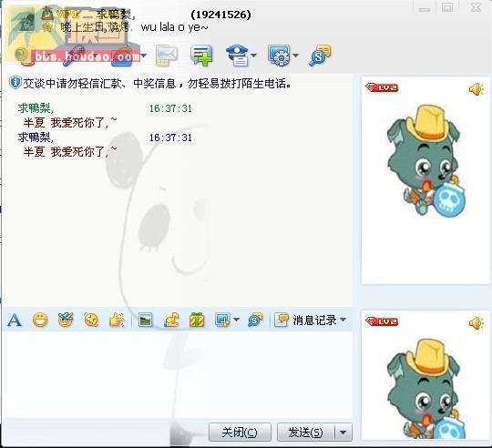Click the send SMS envelope icon
Viewport: 492px width, 448px height.
(167, 56)
